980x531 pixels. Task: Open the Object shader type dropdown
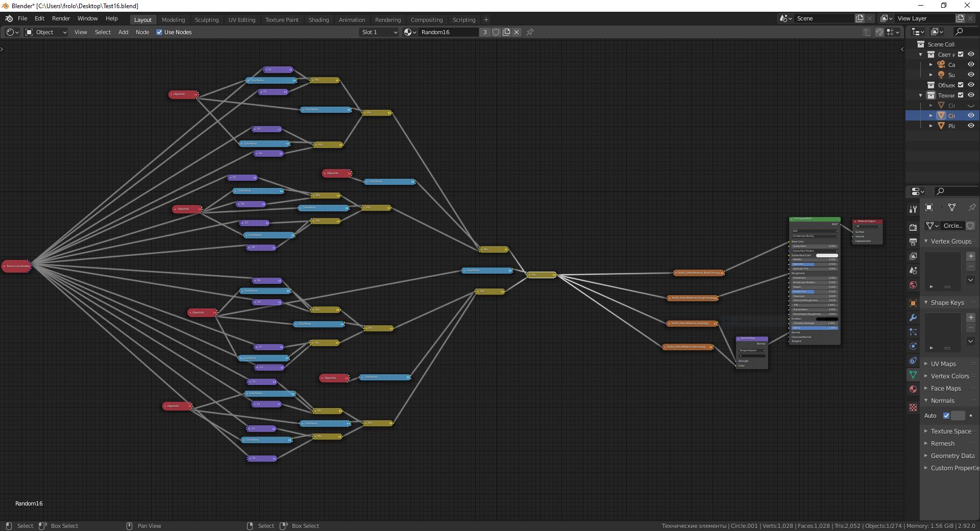pyautogui.click(x=46, y=32)
